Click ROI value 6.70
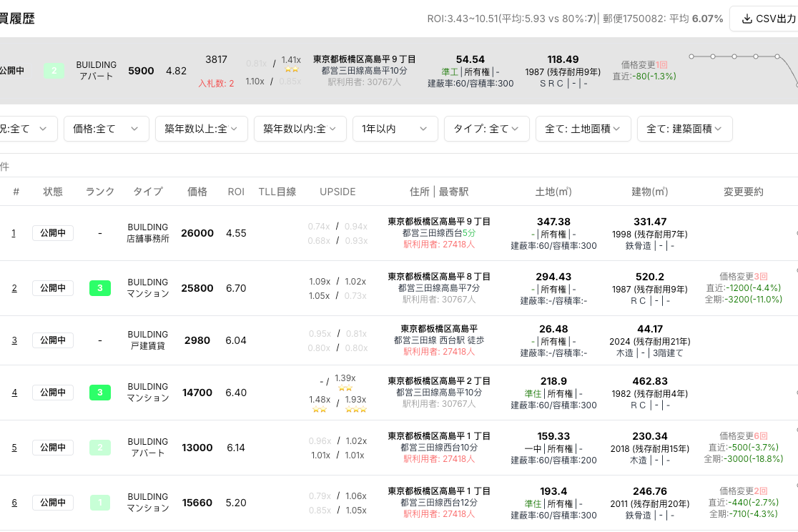This screenshot has height=532, width=798. (x=236, y=288)
